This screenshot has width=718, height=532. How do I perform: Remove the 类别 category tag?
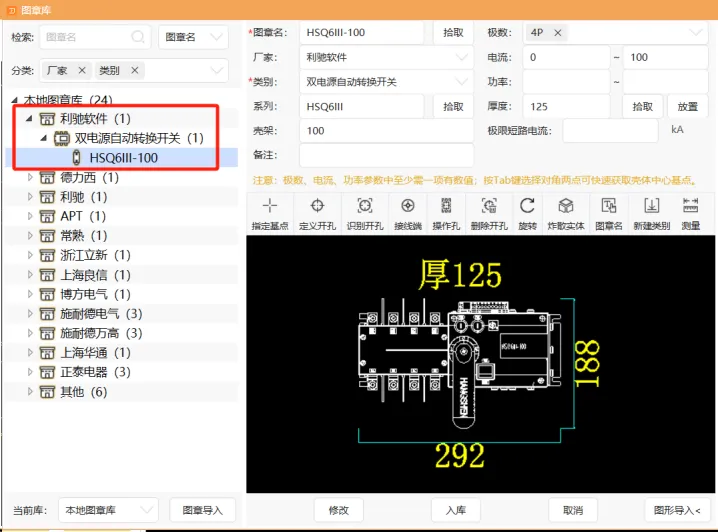coord(135,70)
